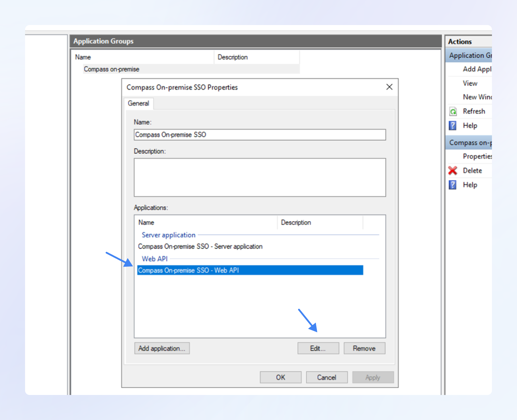Sort applications by the Name column header
This screenshot has height=420, width=517.
click(146, 223)
